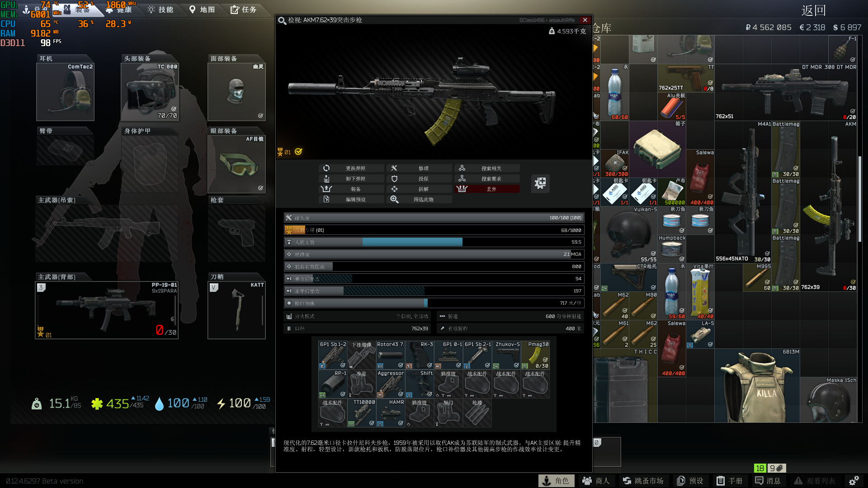Open the 跳蚤市场 flea market tab

pos(643,481)
